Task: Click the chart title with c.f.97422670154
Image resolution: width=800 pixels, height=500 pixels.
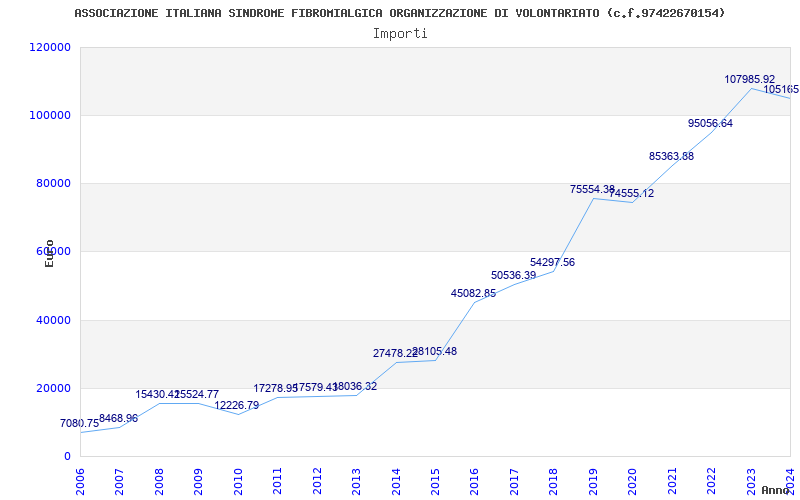Action: (399, 13)
